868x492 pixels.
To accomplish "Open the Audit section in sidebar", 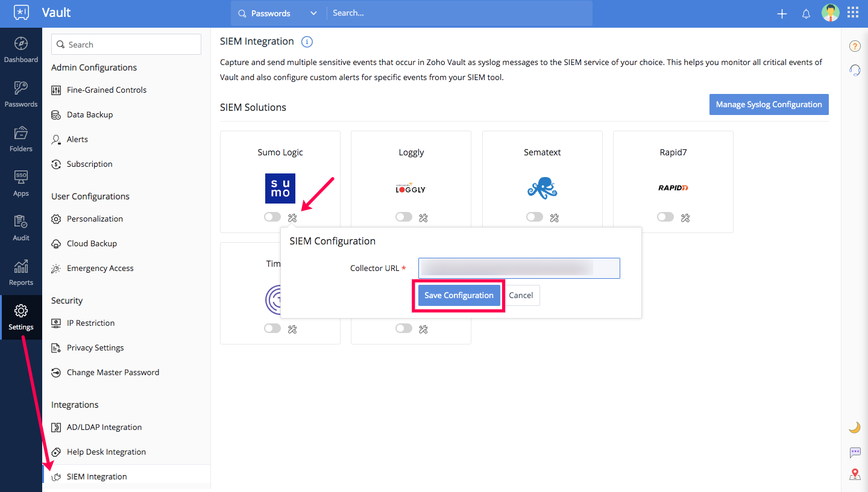I will click(x=21, y=228).
